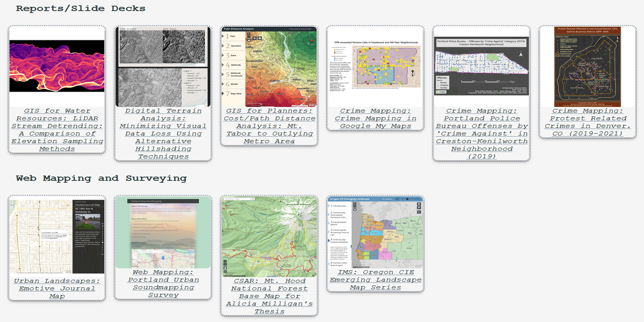Open Denver protest related offenses map thumbnail
The width and height of the screenshot is (644, 322).
(x=588, y=66)
